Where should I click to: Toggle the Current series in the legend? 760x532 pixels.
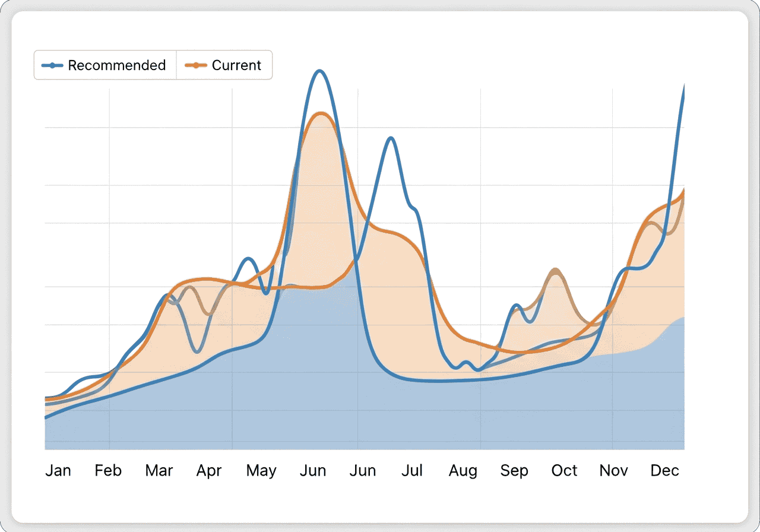(236, 65)
